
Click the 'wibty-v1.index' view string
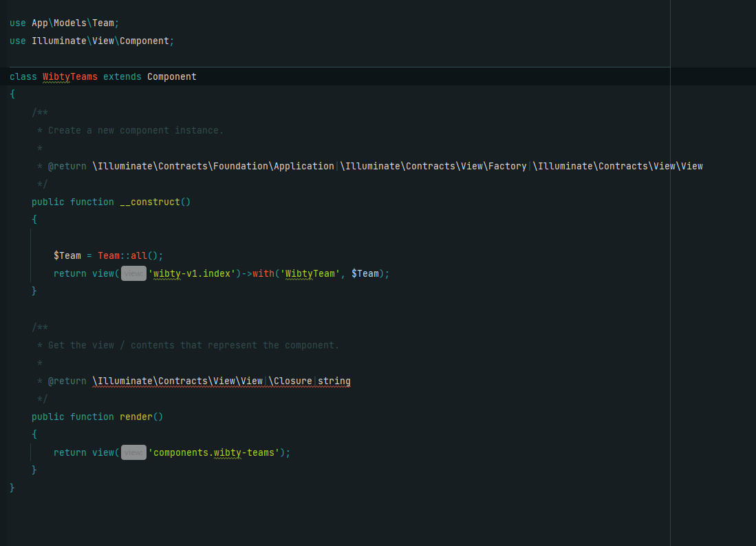(x=192, y=273)
